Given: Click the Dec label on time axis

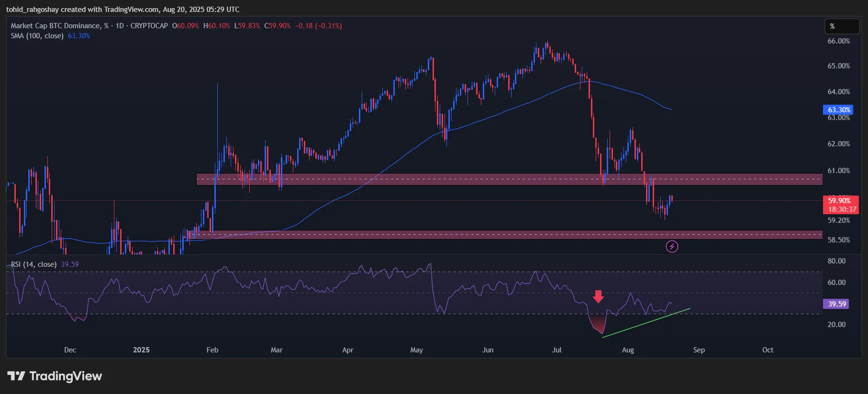Looking at the screenshot, I should coord(70,350).
